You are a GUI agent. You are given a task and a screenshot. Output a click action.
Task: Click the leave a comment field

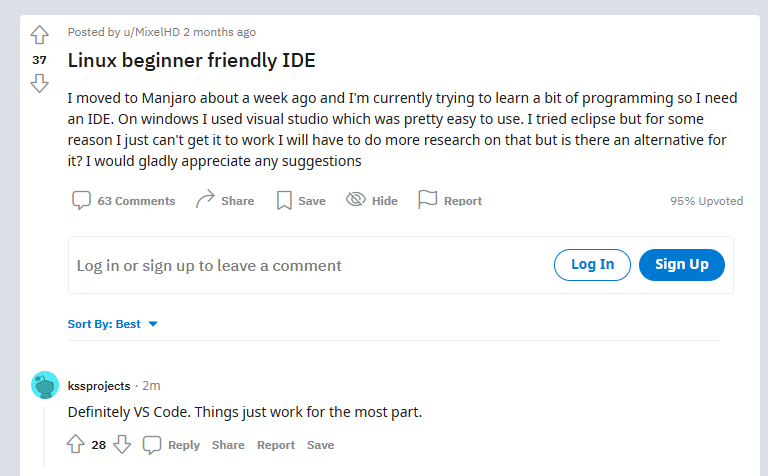point(401,265)
